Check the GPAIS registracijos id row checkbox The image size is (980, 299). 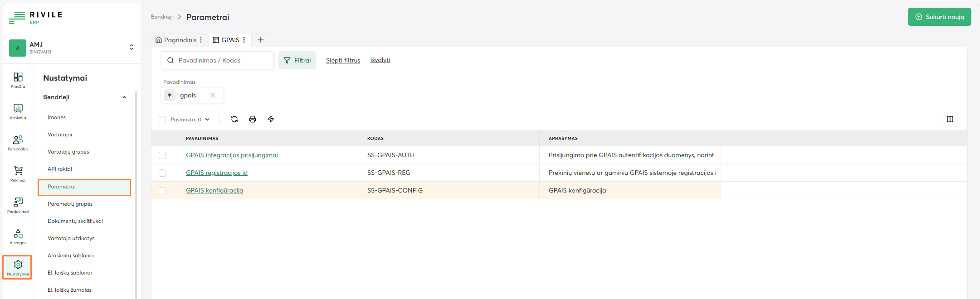click(162, 173)
